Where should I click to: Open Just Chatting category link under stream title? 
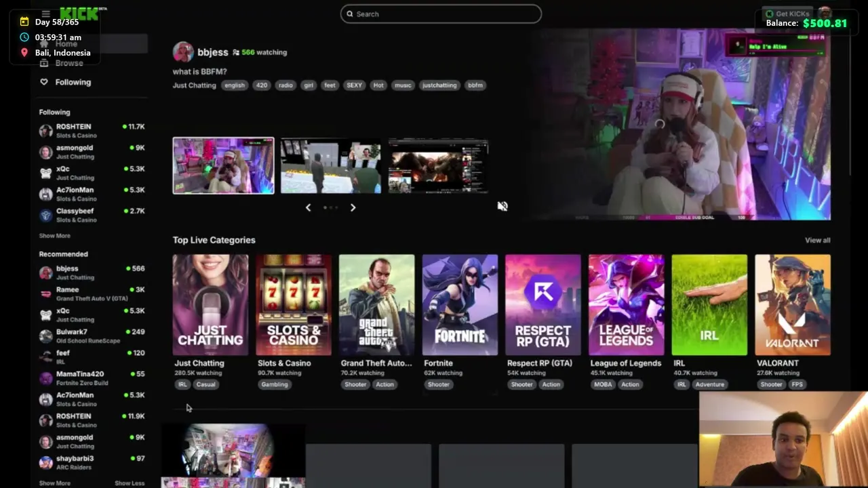coord(194,85)
